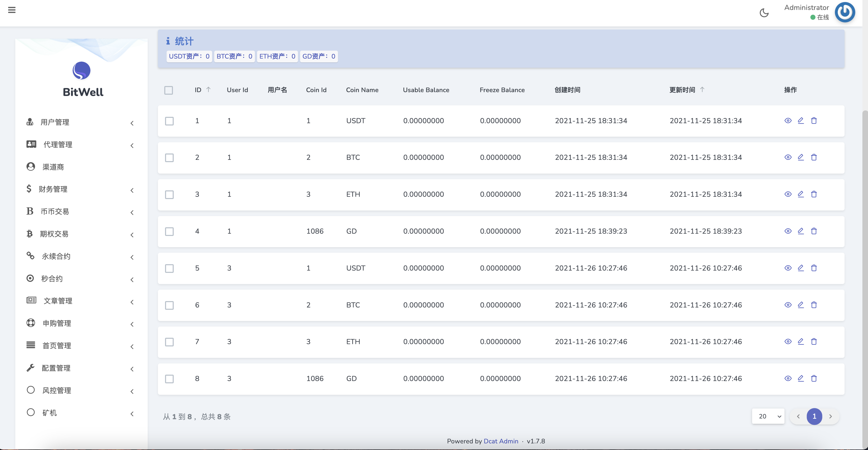View details of row ID 1
Viewport: 868px width, 450px height.
click(788, 121)
